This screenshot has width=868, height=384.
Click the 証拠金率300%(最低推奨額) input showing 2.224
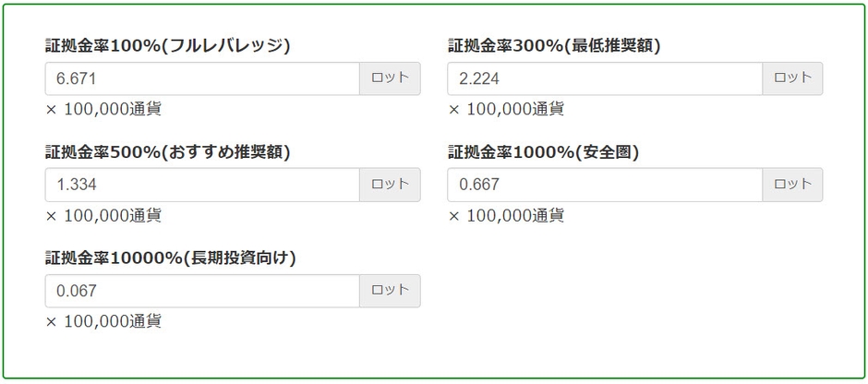(605, 78)
